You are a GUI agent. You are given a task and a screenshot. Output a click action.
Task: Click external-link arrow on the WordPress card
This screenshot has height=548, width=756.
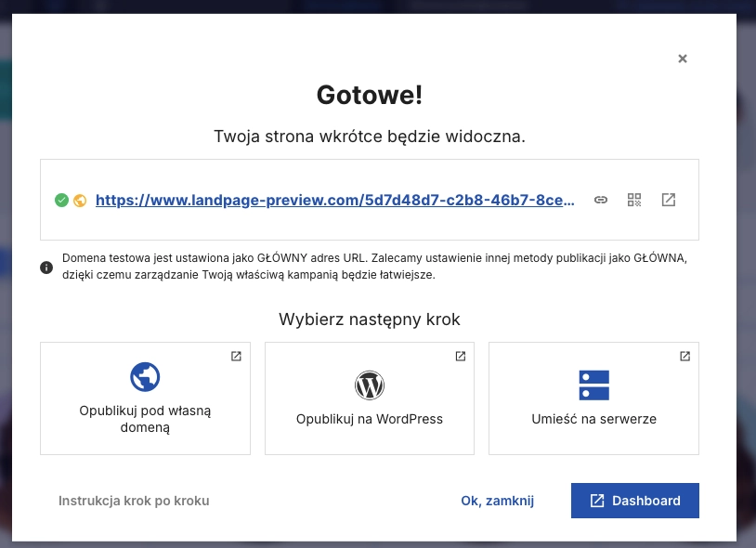click(x=461, y=356)
